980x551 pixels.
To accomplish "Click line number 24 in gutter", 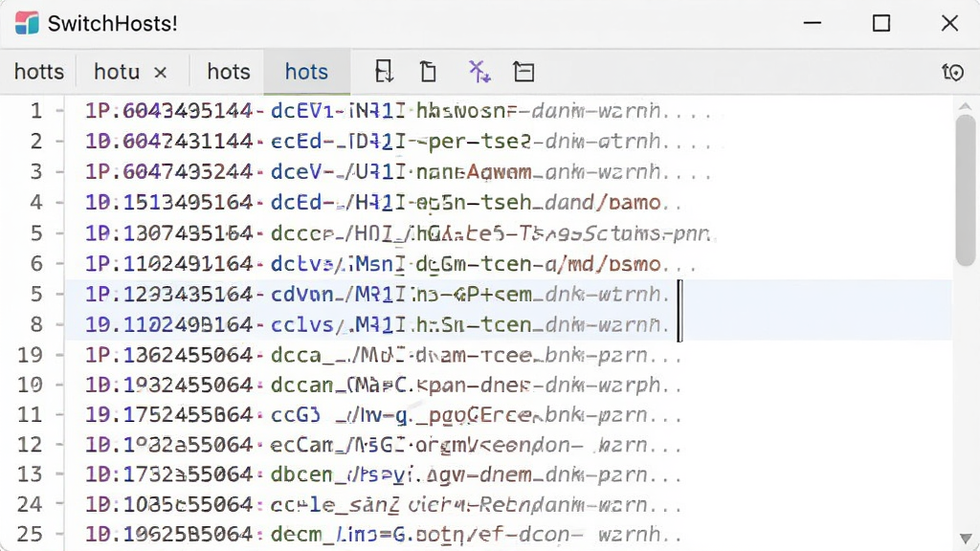I will (x=30, y=504).
